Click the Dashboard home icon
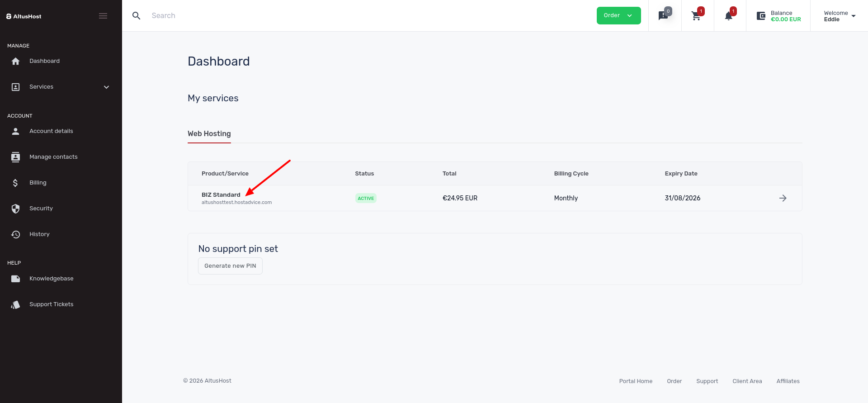 (x=15, y=61)
